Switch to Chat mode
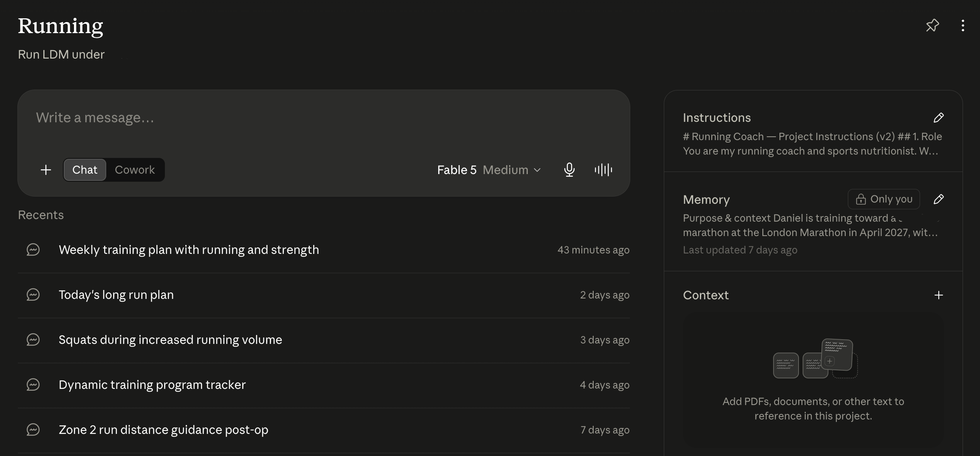This screenshot has height=456, width=980. [x=85, y=170]
